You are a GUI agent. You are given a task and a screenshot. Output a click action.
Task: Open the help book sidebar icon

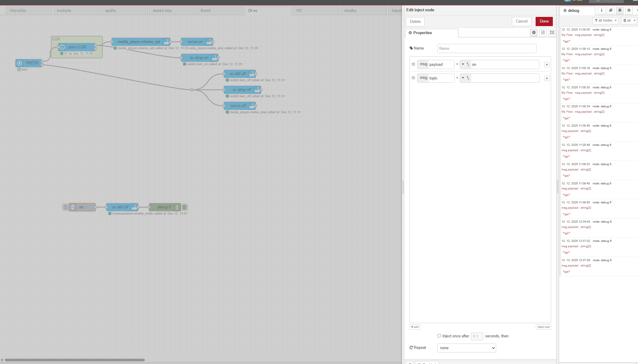coord(611,10)
